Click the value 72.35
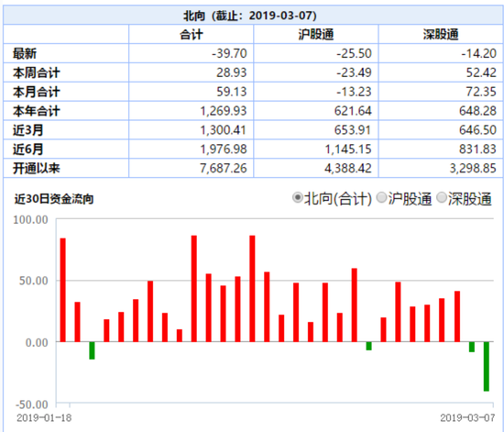 pyautogui.click(x=481, y=92)
